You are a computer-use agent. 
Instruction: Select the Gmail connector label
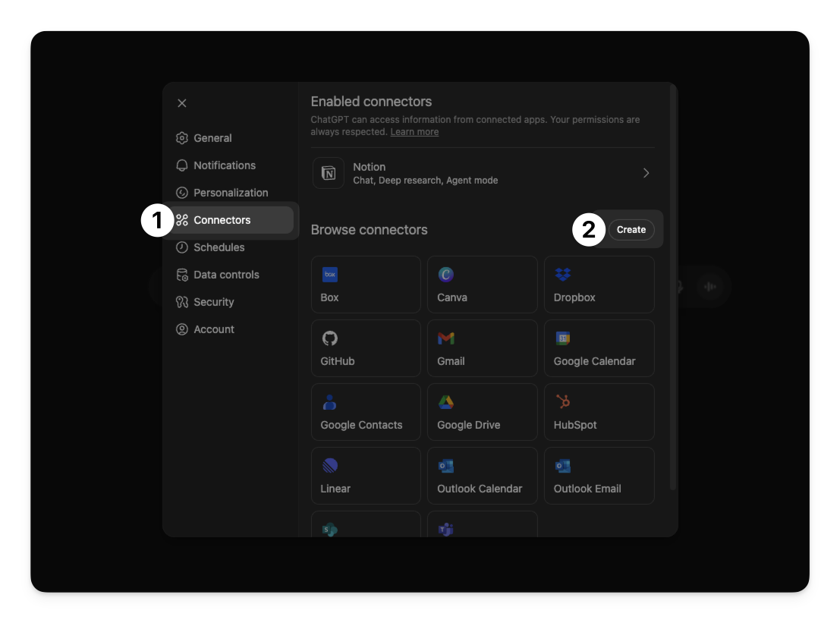click(451, 361)
